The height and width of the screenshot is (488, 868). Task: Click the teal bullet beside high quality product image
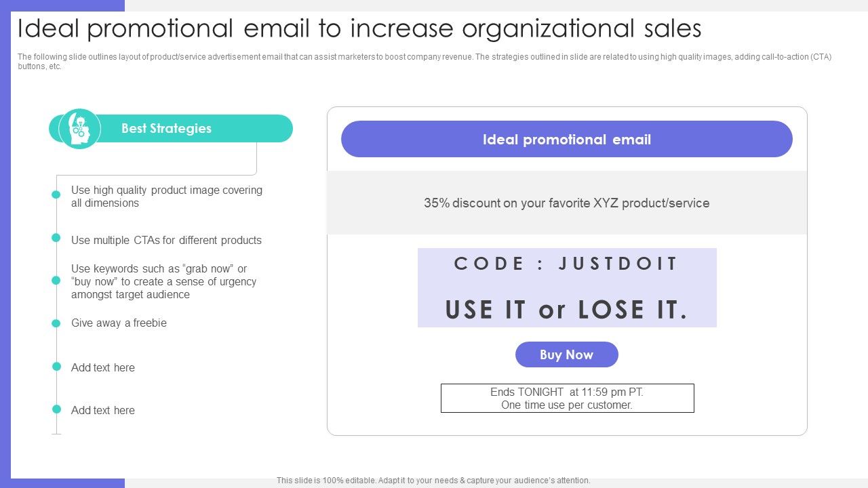(56, 195)
